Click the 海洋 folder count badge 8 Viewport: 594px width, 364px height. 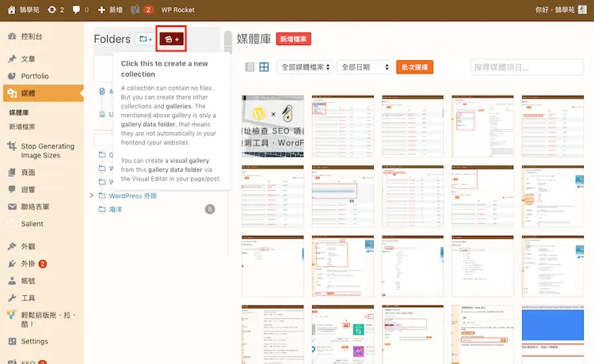[x=210, y=209]
